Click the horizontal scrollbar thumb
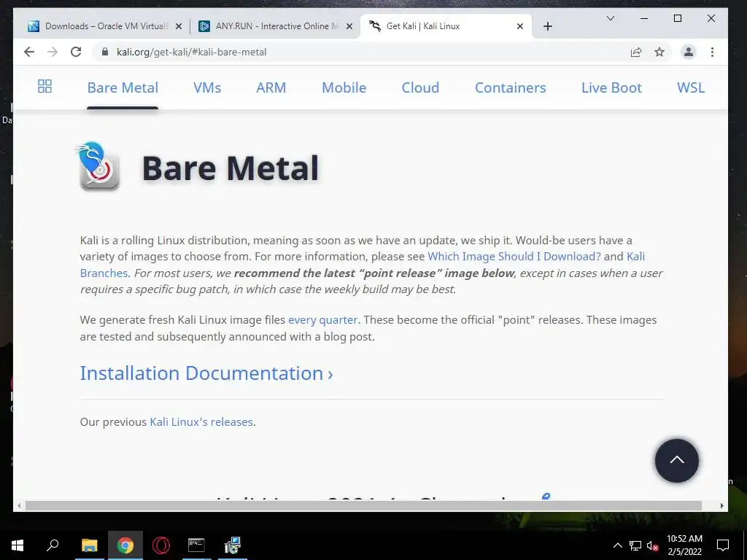 [x=363, y=506]
